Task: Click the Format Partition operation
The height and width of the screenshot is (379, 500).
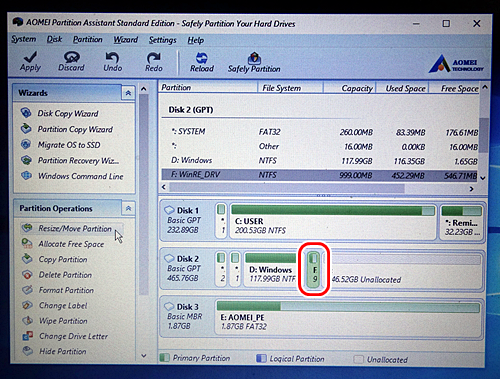Action: pos(66,290)
